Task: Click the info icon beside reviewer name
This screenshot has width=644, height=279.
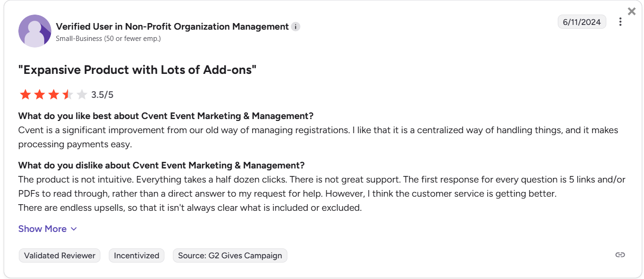Action: pos(295,27)
